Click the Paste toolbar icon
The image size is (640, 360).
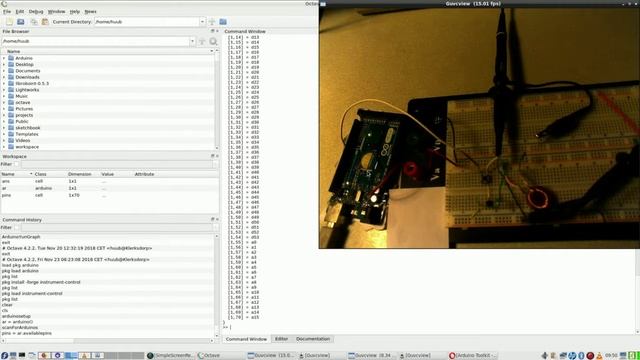45,22
